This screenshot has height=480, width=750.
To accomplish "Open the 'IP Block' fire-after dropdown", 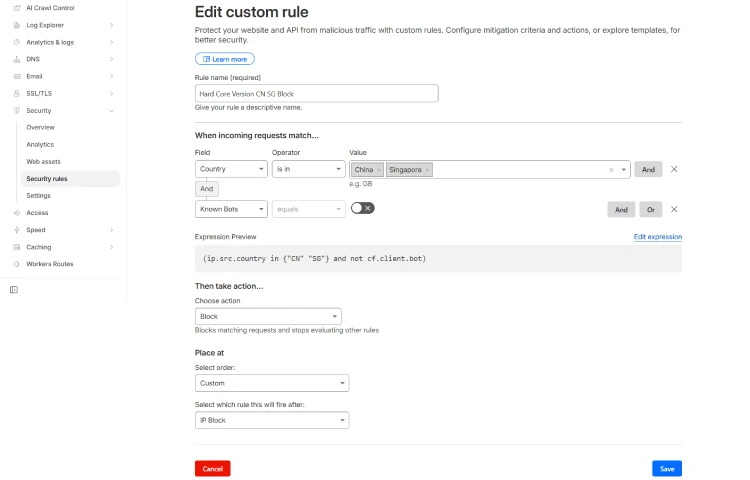I will click(272, 420).
